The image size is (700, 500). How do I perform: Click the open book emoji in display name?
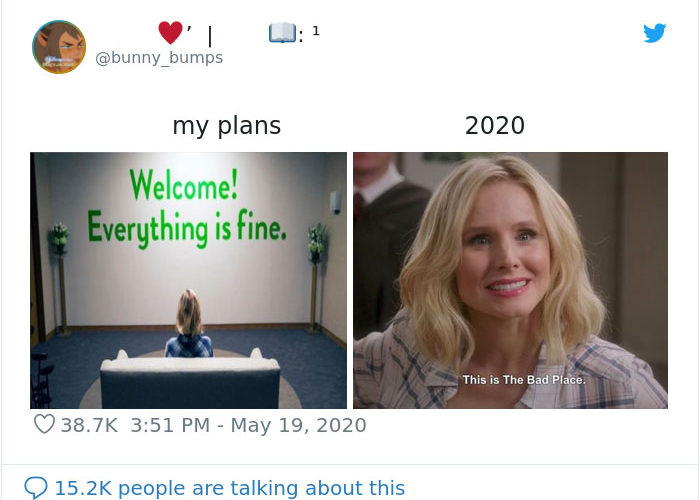pyautogui.click(x=282, y=33)
